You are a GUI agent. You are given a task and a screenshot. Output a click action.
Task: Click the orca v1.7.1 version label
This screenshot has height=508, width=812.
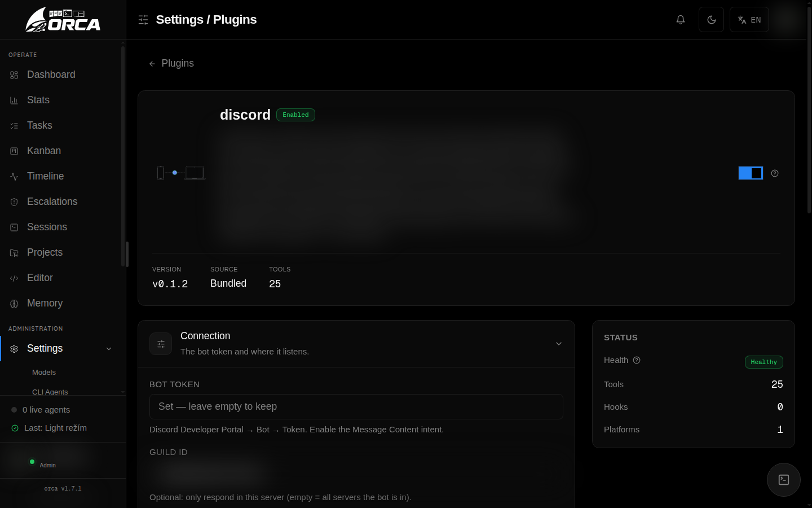click(x=63, y=489)
